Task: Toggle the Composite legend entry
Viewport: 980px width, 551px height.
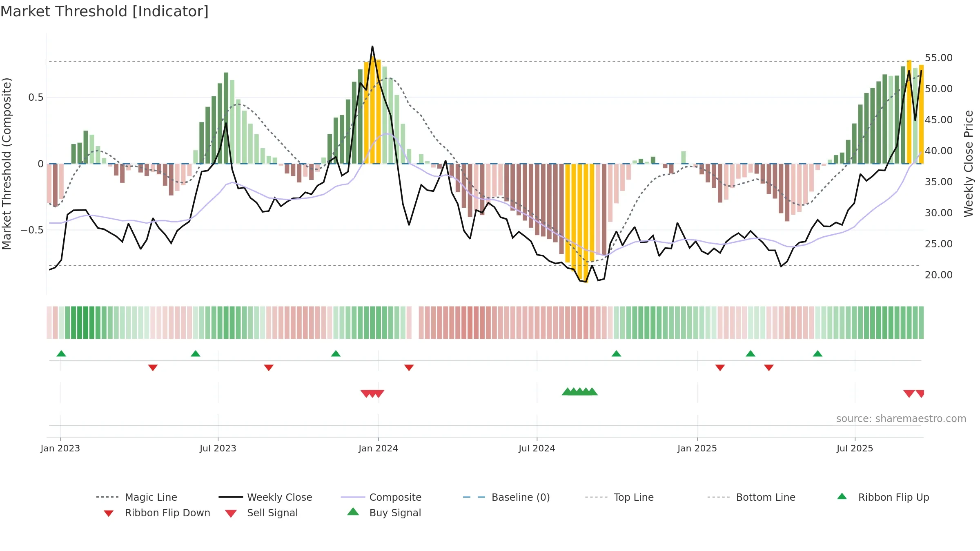Action: click(x=381, y=497)
